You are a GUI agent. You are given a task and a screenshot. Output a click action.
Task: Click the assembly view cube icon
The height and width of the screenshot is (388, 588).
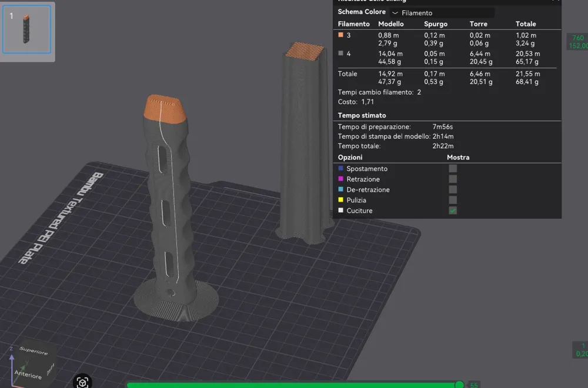83,382
